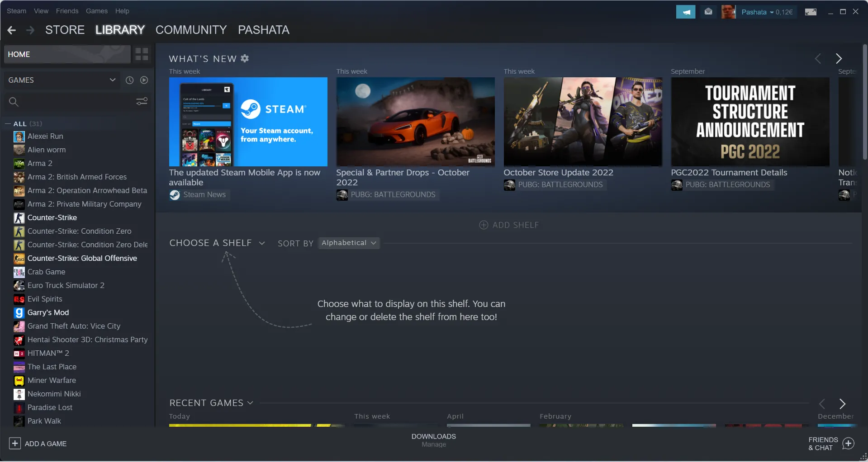868x462 pixels.
Task: Advance Recent Games to the right
Action: click(842, 404)
